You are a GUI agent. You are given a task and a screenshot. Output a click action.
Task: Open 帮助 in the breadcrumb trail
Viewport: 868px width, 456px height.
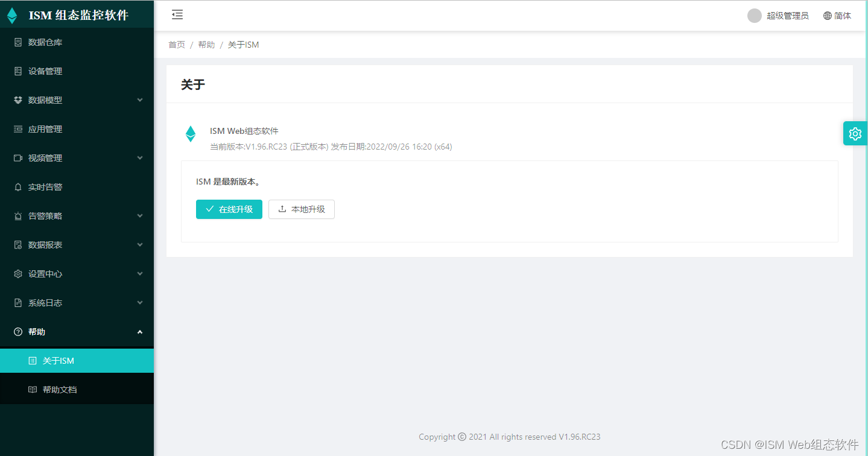(x=206, y=44)
